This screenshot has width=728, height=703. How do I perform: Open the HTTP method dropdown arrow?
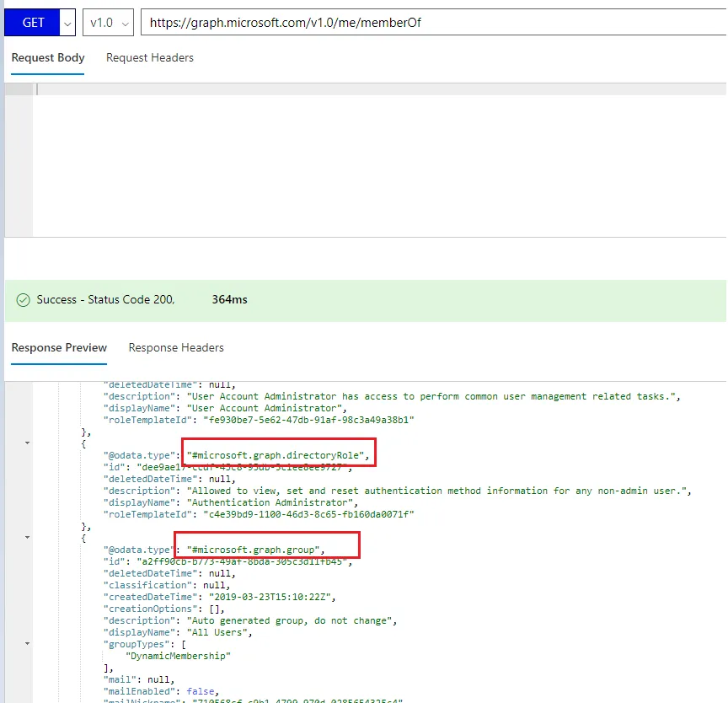point(67,23)
